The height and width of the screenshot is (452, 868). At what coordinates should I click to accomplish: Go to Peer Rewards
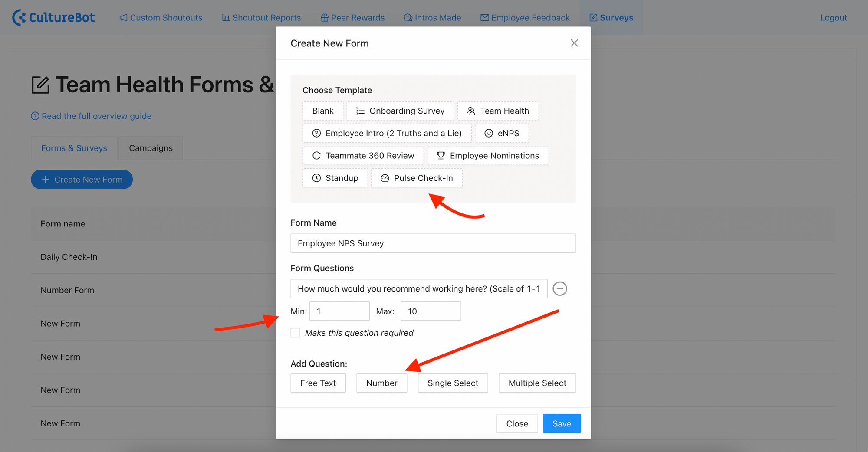353,18
